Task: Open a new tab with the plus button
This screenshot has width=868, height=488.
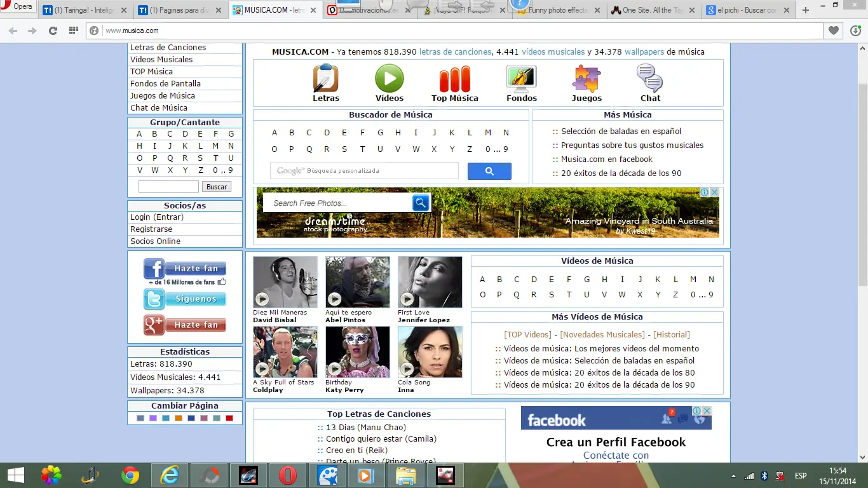Action: click(x=806, y=10)
